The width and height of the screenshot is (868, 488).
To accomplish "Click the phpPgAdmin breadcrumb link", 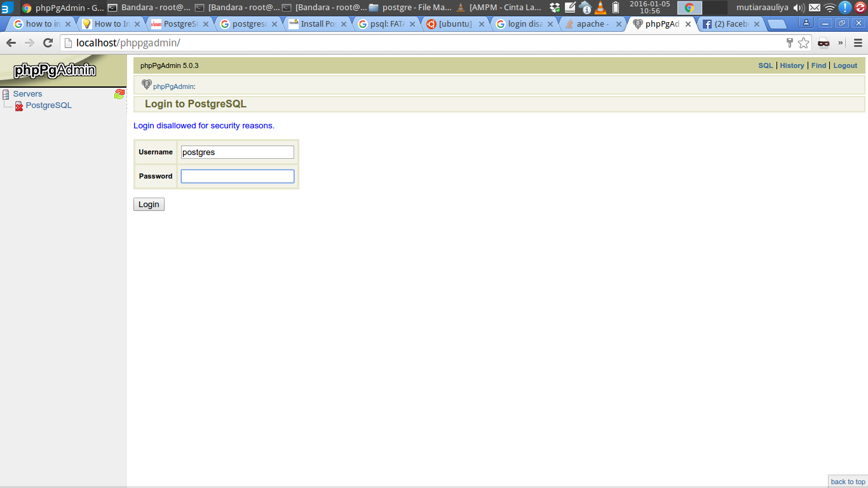I will [173, 86].
